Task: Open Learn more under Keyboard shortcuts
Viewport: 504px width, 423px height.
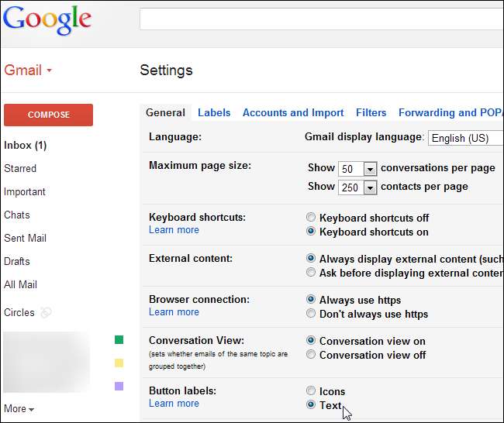Action: [x=174, y=230]
